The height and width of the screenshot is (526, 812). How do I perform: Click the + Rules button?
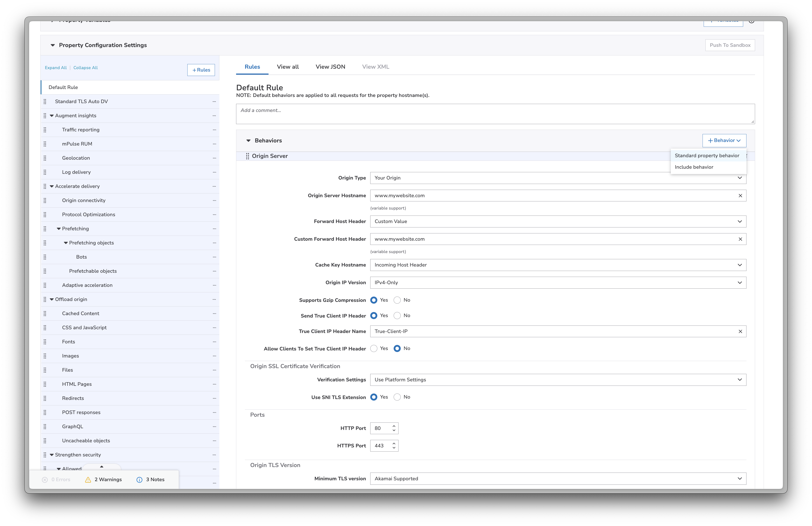(x=201, y=70)
